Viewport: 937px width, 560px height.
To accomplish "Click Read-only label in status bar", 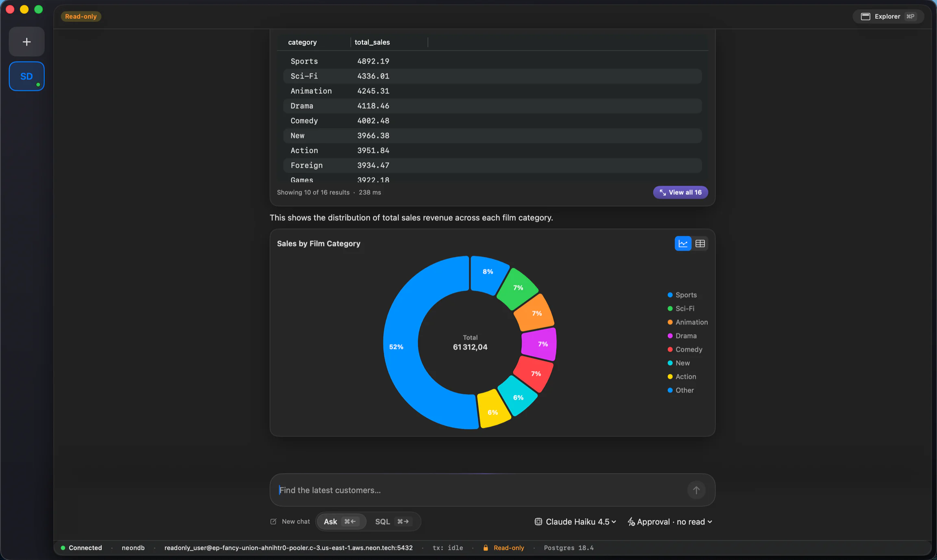I will point(509,548).
